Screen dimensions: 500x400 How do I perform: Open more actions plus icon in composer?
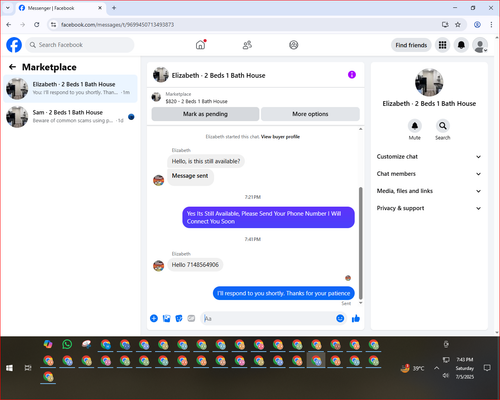[154, 318]
